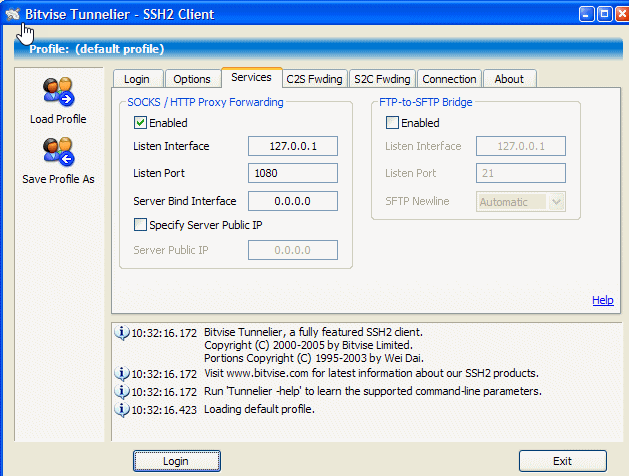This screenshot has width=629, height=476.
Task: Click the Server Public IP field
Action: [x=293, y=250]
